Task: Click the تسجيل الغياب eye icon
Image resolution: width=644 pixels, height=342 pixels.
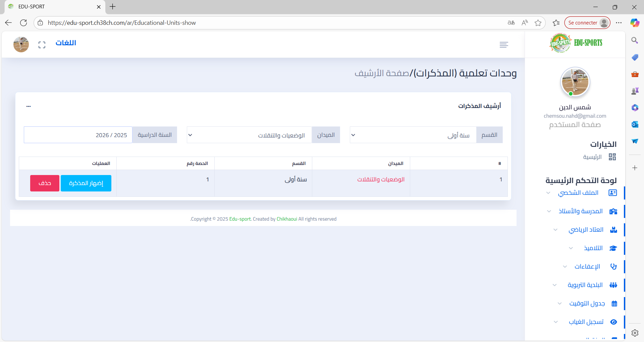Action: [613, 322]
